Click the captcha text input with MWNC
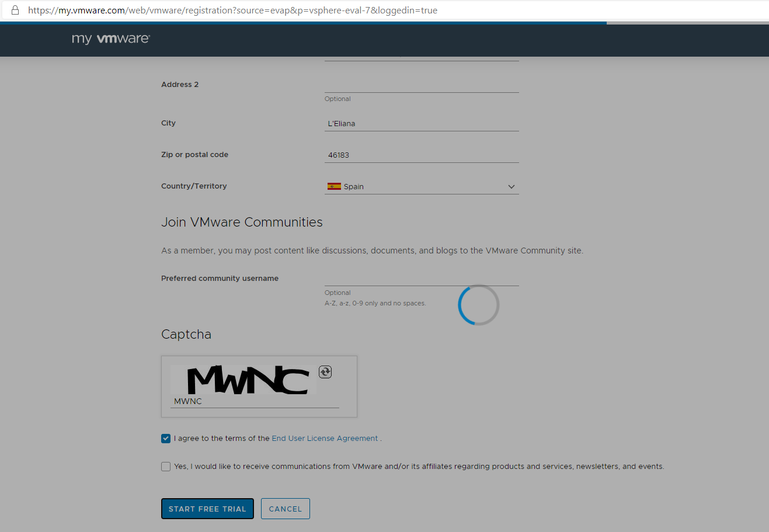The height and width of the screenshot is (532, 769). pyautogui.click(x=255, y=401)
